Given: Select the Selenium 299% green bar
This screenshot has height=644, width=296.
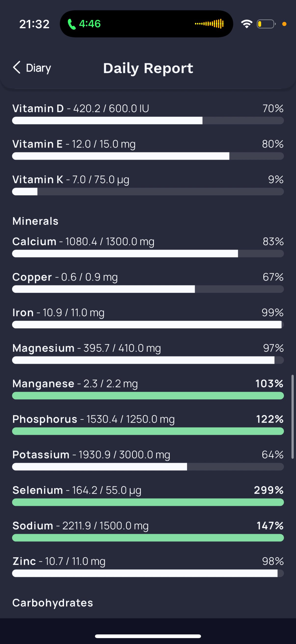Looking at the screenshot, I should [x=148, y=502].
